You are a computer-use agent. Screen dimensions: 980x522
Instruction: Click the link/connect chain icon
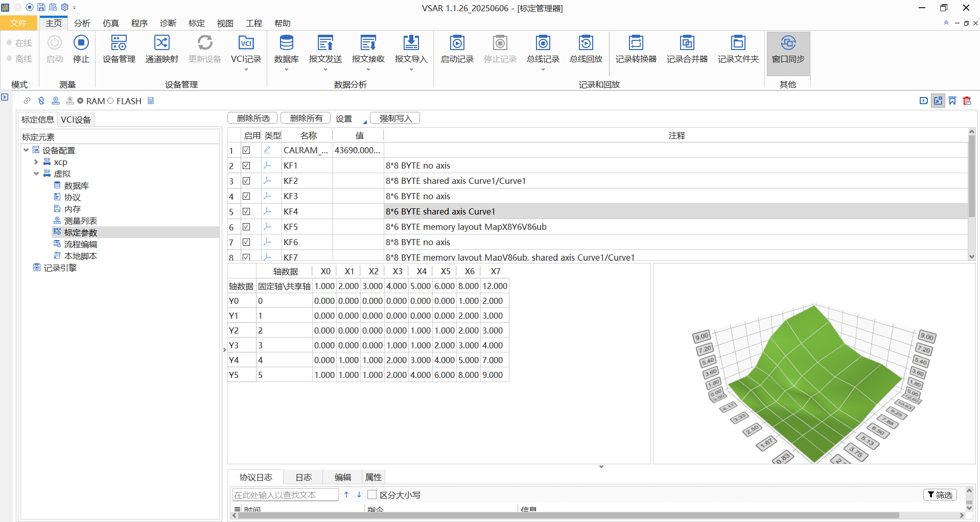click(x=27, y=101)
